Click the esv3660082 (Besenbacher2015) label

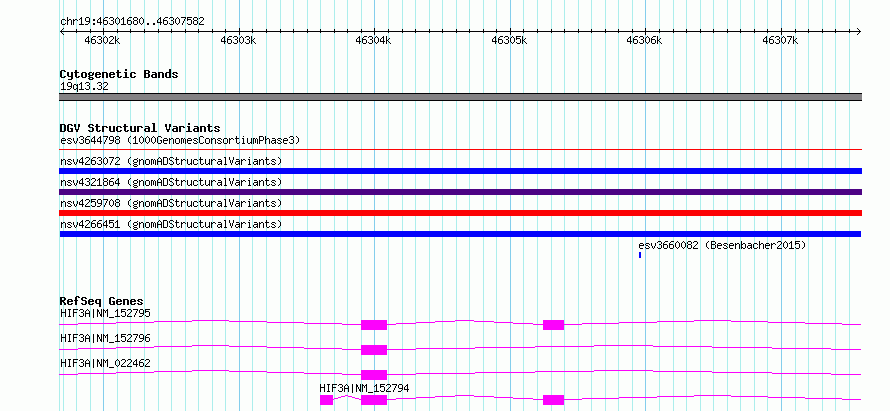[722, 245]
